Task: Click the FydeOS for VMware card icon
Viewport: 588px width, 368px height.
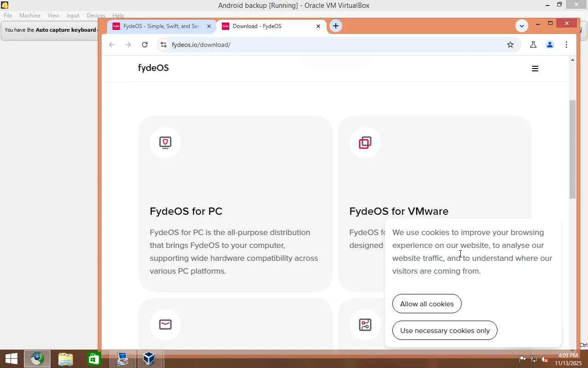Action: [x=365, y=143]
